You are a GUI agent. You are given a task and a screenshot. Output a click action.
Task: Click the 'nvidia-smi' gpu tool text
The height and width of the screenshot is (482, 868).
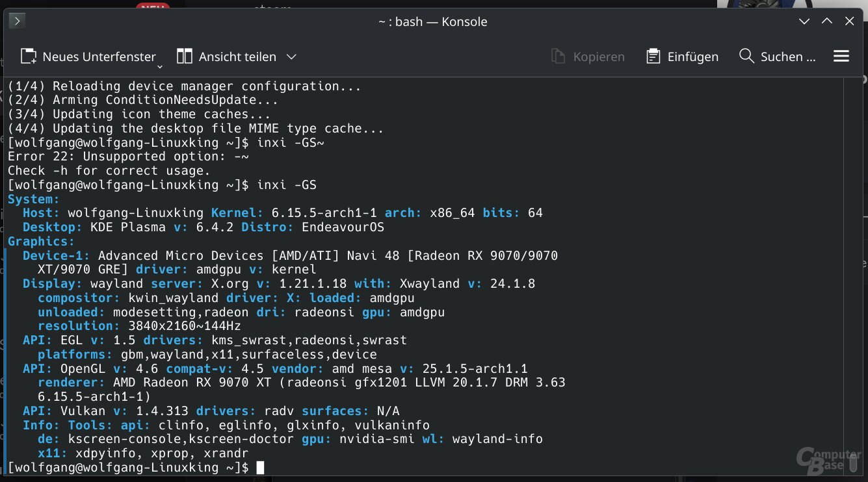click(x=377, y=439)
